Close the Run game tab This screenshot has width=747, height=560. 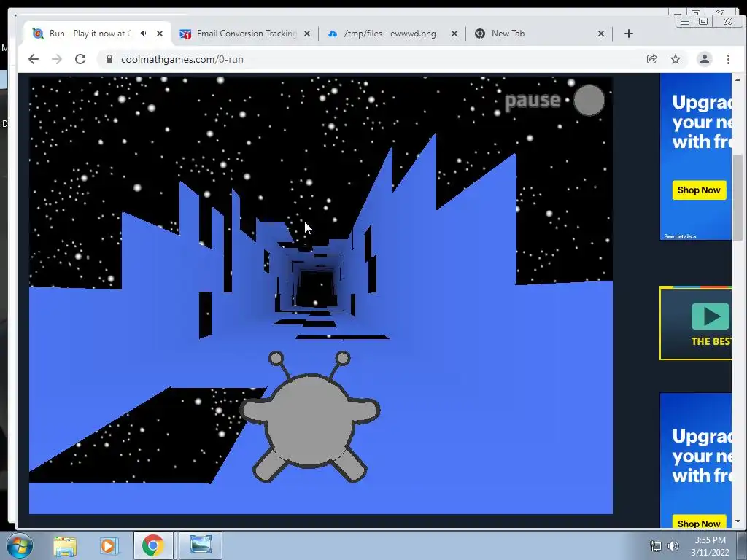click(160, 34)
